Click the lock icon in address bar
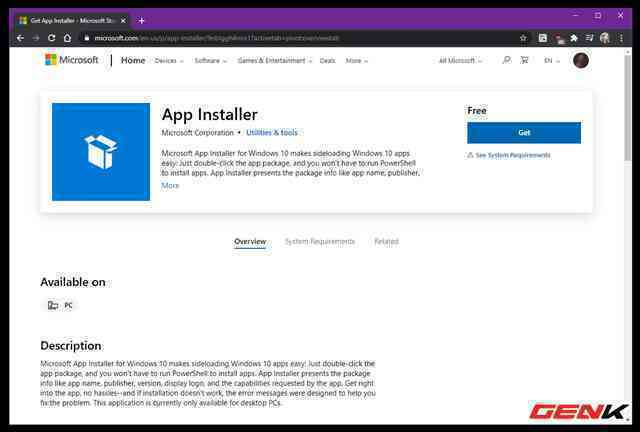 coord(87,38)
